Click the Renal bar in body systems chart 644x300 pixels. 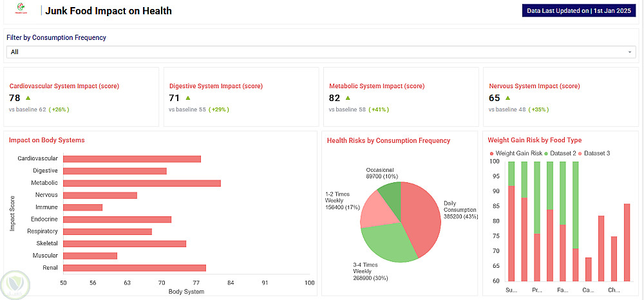pos(134,268)
